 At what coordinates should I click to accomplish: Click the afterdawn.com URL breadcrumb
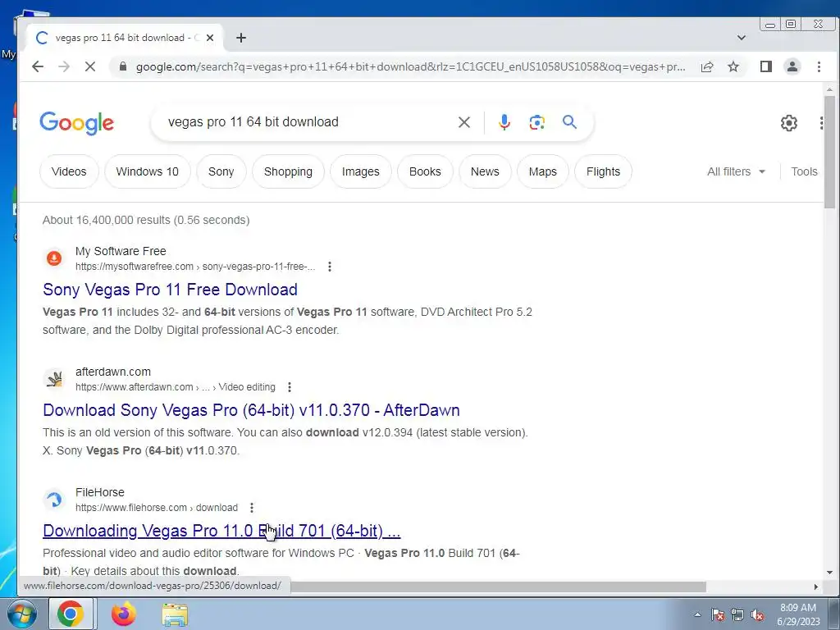(x=176, y=387)
